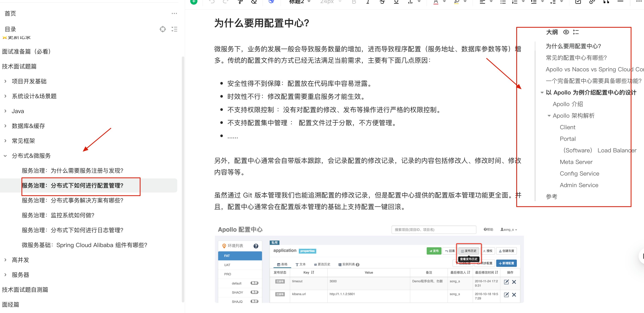The height and width of the screenshot is (313, 644).
Task: Toggle the outline eye visibility icon
Action: click(566, 32)
